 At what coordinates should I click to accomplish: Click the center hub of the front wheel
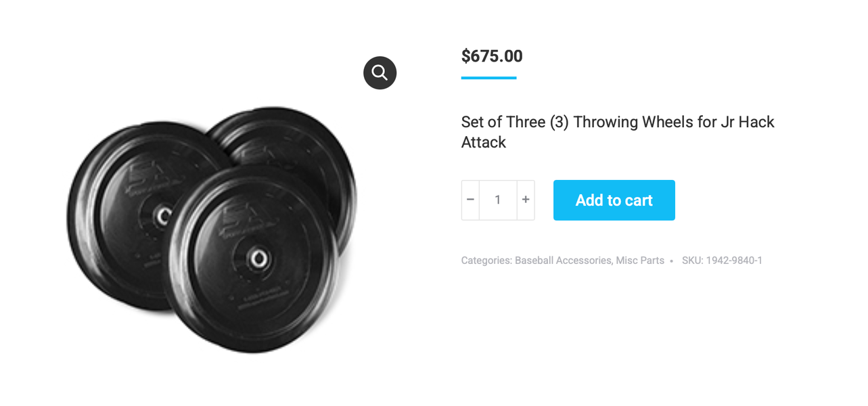pyautogui.click(x=258, y=258)
